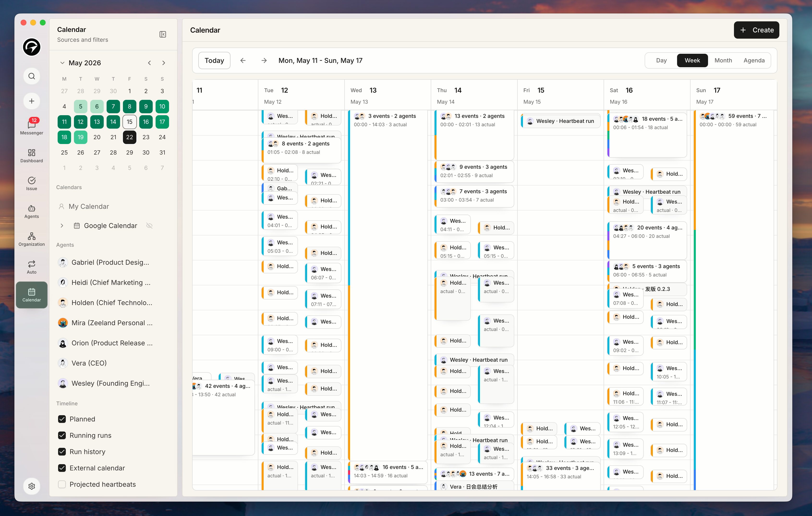Switch to Week view
This screenshot has width=812, height=516.
coord(692,60)
